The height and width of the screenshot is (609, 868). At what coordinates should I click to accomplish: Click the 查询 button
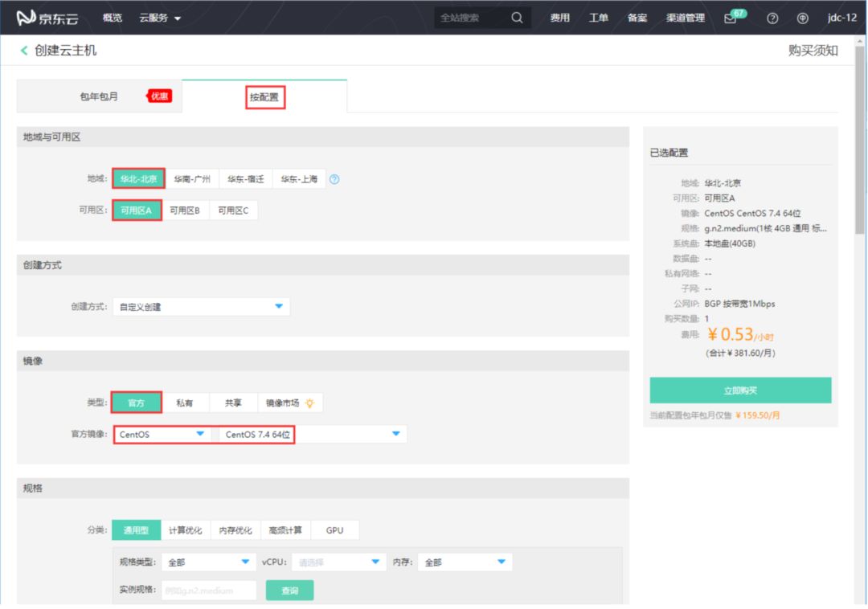[289, 591]
